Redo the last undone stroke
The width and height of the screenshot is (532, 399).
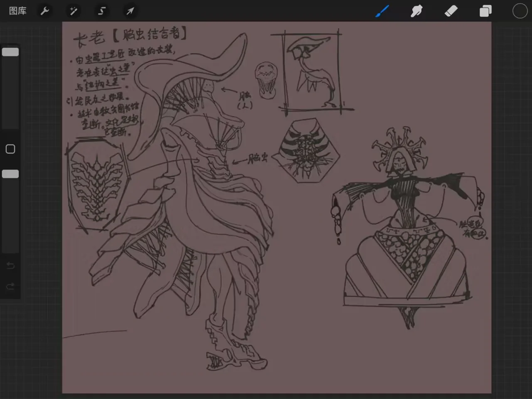tap(10, 286)
